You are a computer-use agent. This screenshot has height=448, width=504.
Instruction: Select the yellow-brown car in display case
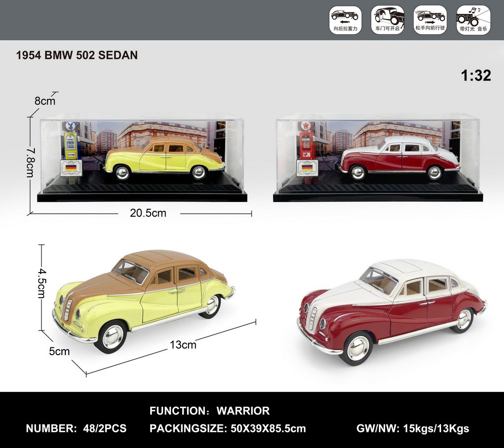[164, 158]
